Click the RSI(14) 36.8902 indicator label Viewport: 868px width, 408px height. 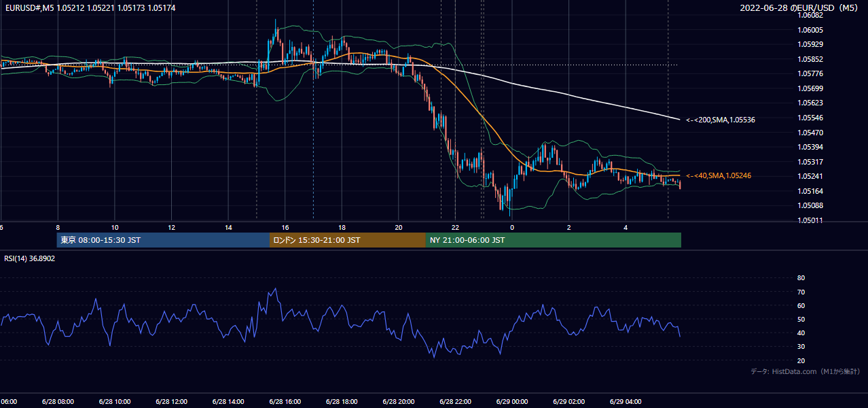click(30, 258)
